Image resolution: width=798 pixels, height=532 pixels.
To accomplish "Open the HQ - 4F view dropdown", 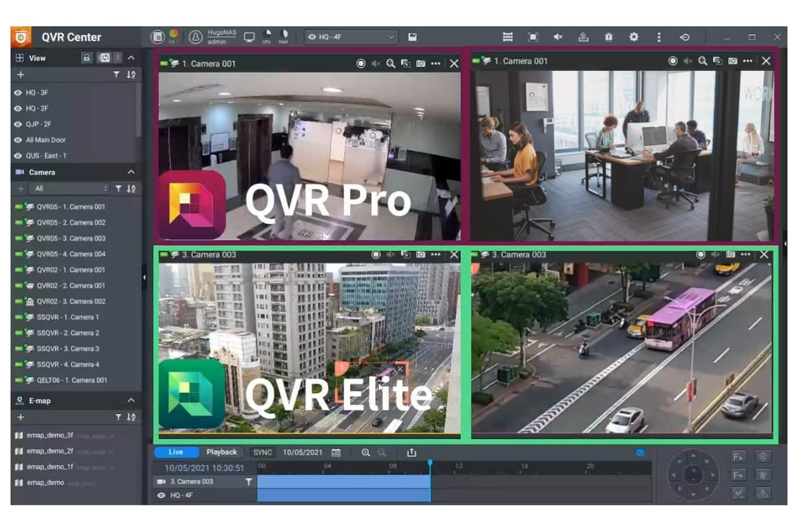I will pyautogui.click(x=351, y=37).
